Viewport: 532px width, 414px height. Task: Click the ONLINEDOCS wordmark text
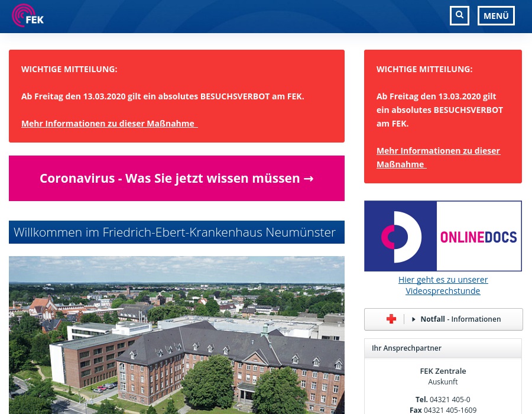coord(479,237)
